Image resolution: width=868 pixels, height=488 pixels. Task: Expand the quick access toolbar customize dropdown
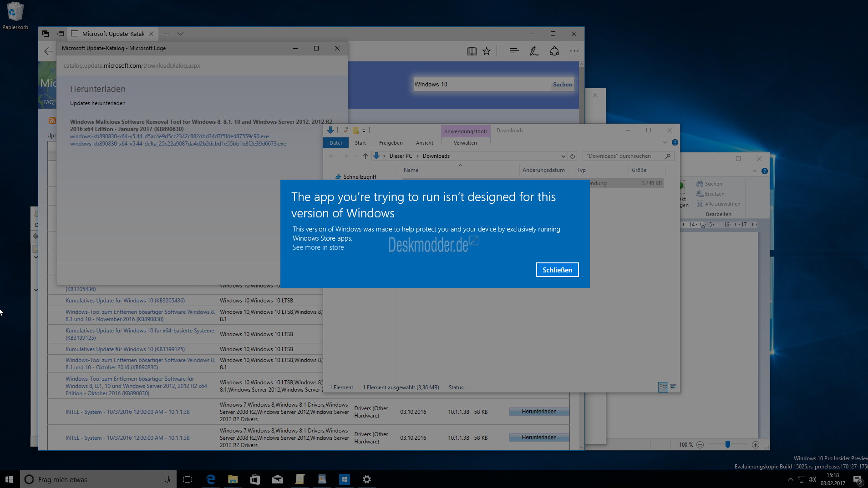click(x=364, y=131)
